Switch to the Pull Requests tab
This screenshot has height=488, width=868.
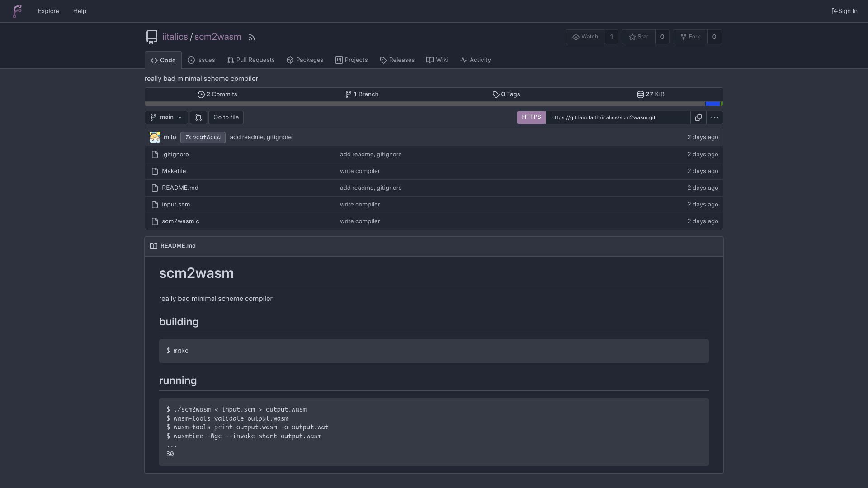tap(251, 60)
